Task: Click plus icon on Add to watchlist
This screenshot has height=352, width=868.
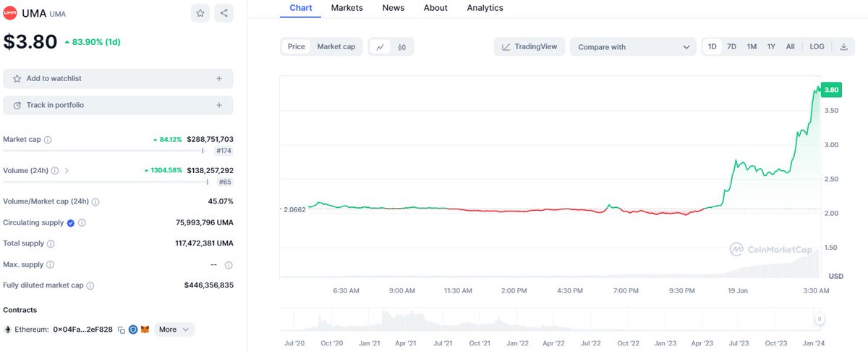Action: 219,78
